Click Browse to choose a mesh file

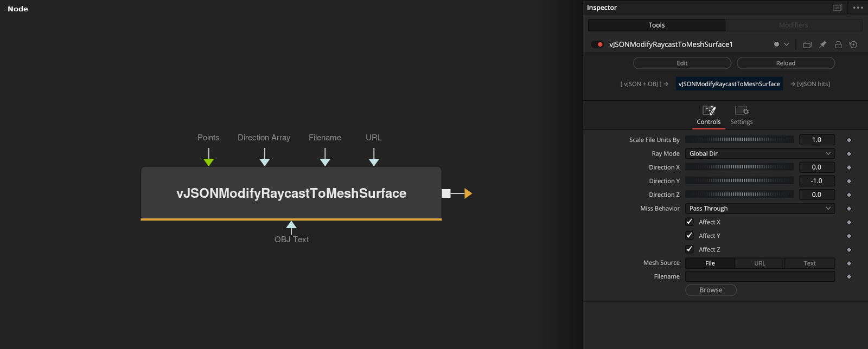point(711,290)
